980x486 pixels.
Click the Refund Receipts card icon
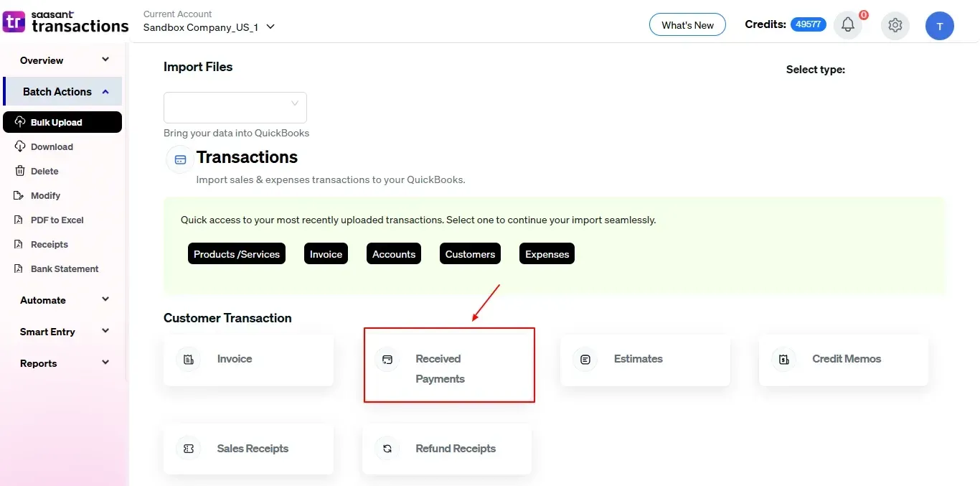click(387, 449)
